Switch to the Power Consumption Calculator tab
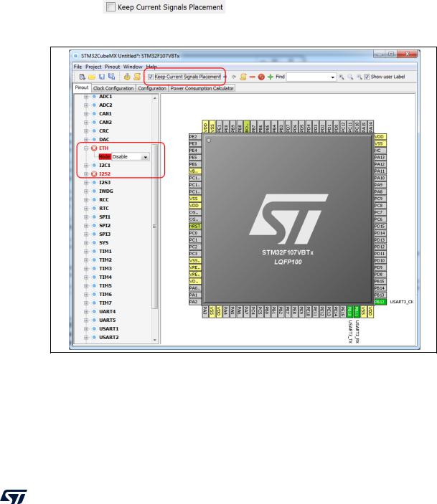The width and height of the screenshot is (437, 504). coord(202,88)
